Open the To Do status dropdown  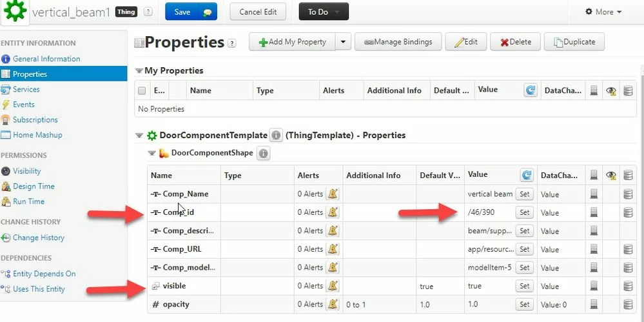click(324, 12)
